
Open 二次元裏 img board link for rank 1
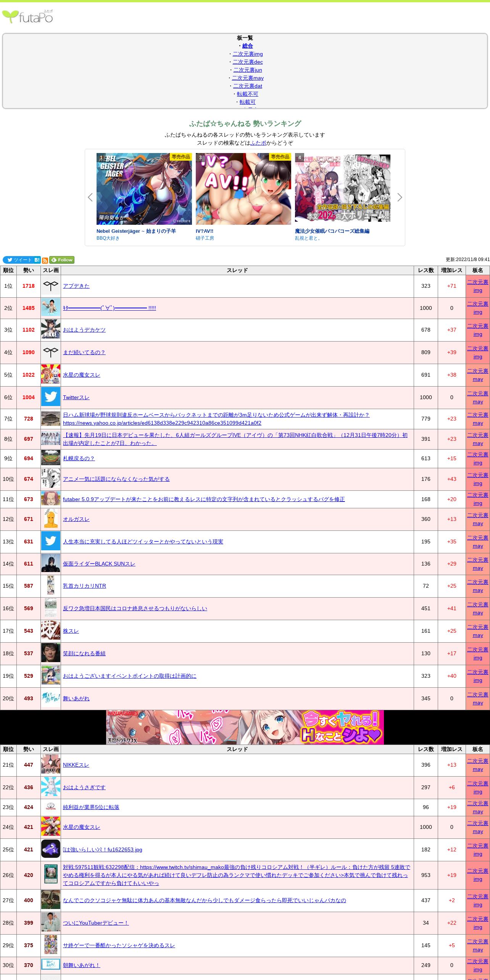tap(478, 286)
